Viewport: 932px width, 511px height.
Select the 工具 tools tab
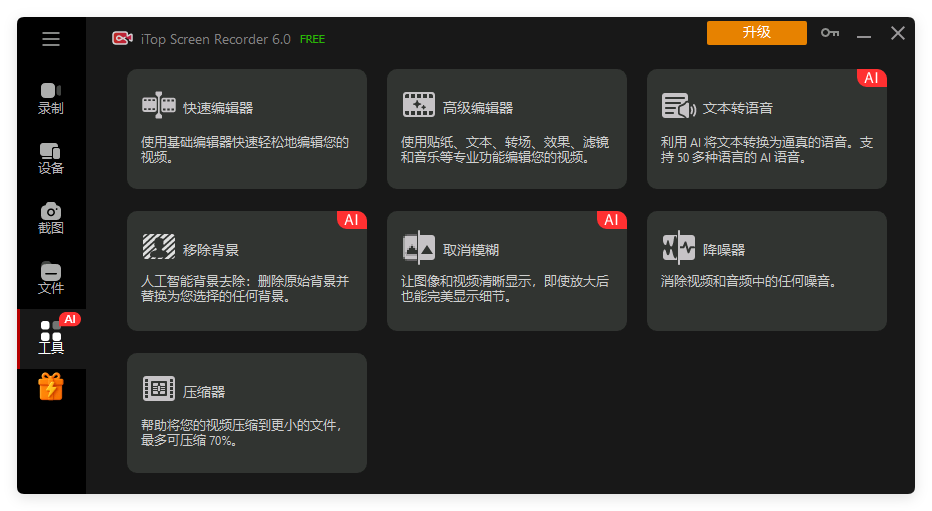click(x=51, y=339)
